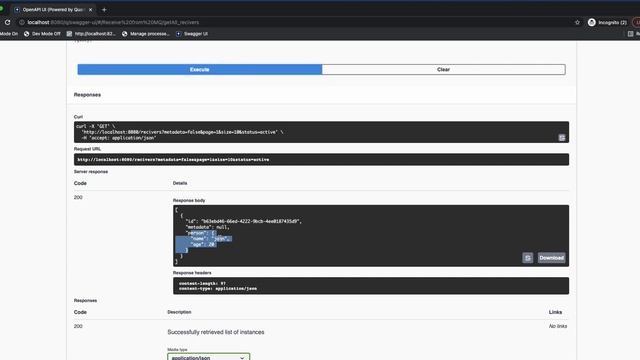Click the page icon of localhost:82 bookmark

[69, 34]
